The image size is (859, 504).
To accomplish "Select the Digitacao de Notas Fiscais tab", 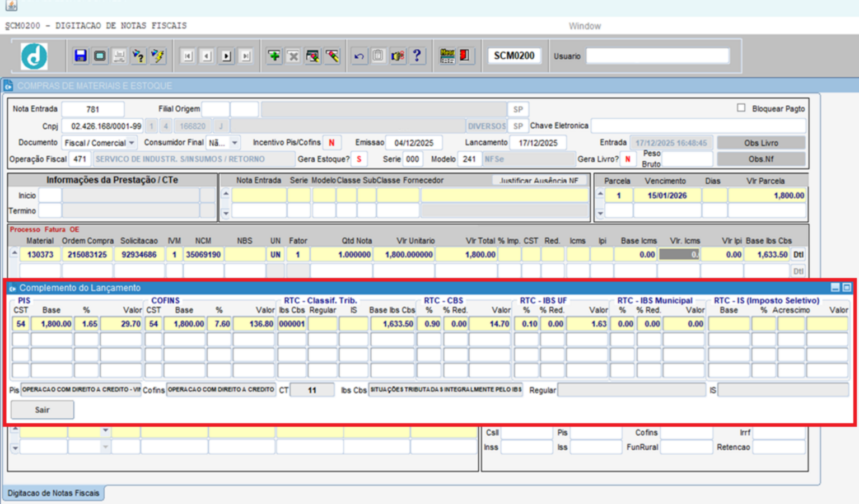I will (54, 493).
